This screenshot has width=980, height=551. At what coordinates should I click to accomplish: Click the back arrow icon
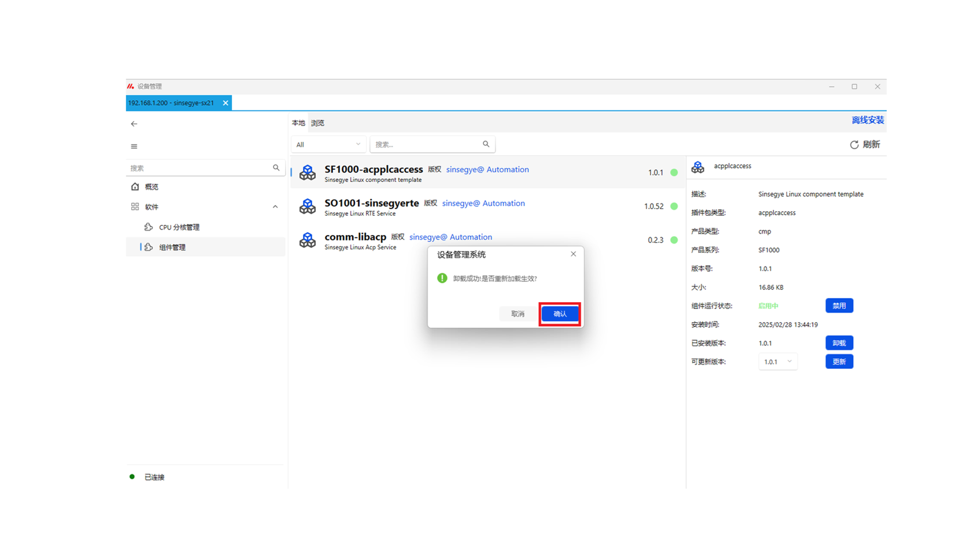pos(134,124)
